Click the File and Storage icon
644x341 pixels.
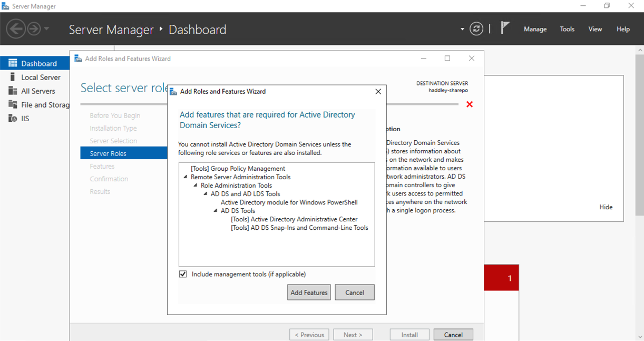tap(13, 104)
